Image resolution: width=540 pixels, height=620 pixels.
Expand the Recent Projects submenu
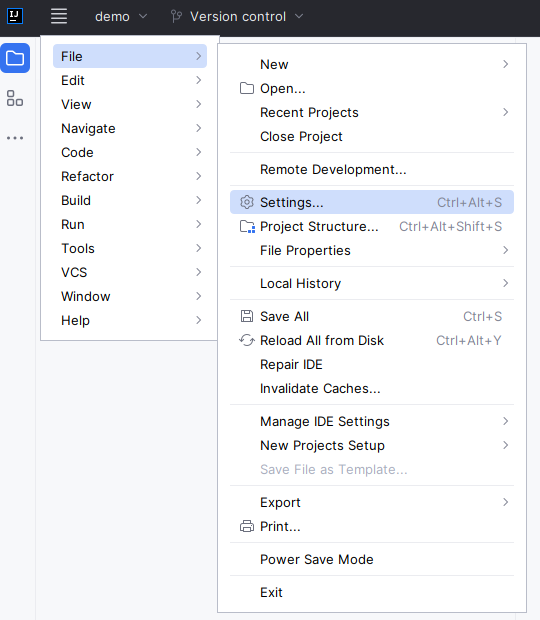click(372, 112)
